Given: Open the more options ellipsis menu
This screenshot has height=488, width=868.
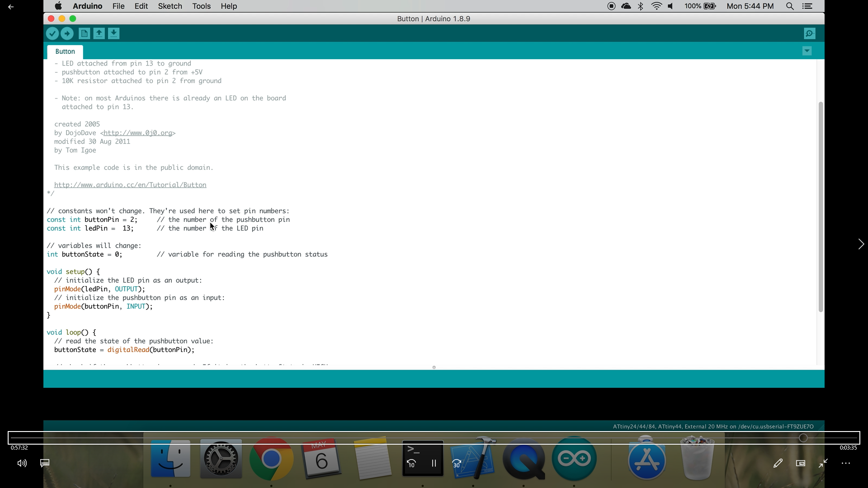Looking at the screenshot, I should click(x=846, y=463).
